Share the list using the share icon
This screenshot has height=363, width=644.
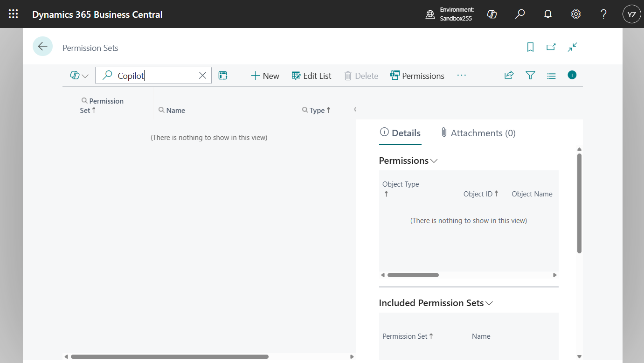(509, 75)
